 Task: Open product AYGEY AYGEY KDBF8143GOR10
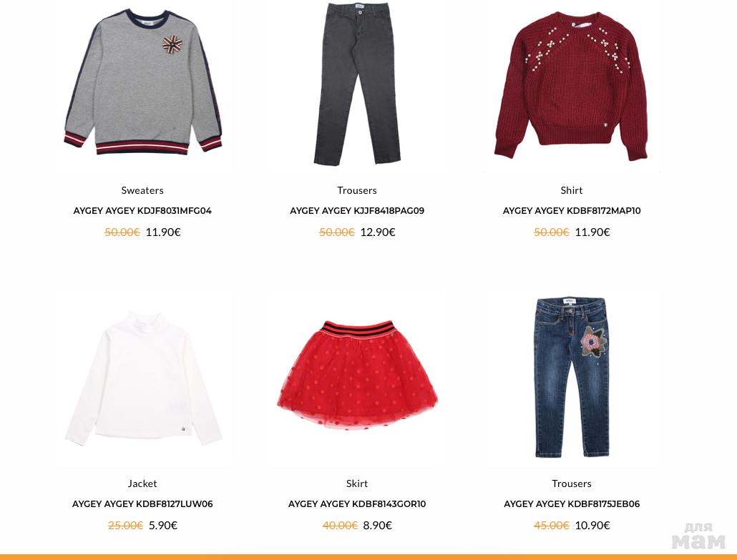tap(357, 504)
